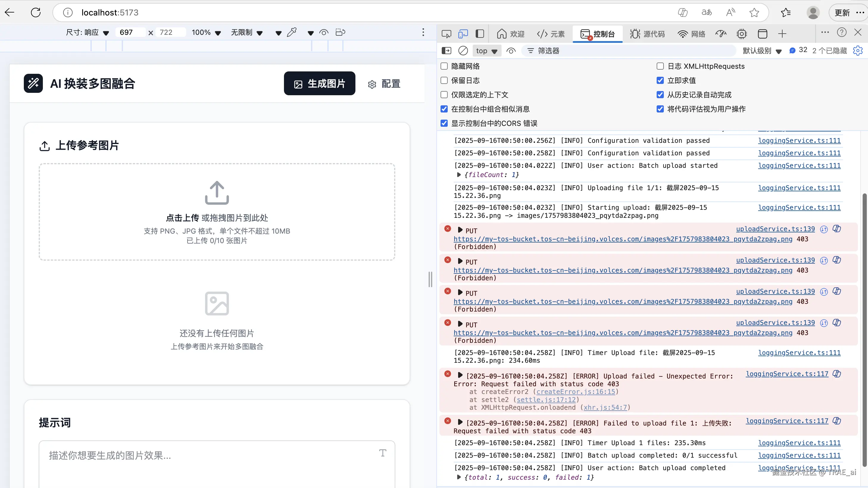Click the eyedropper icon in device toolbar

291,32
